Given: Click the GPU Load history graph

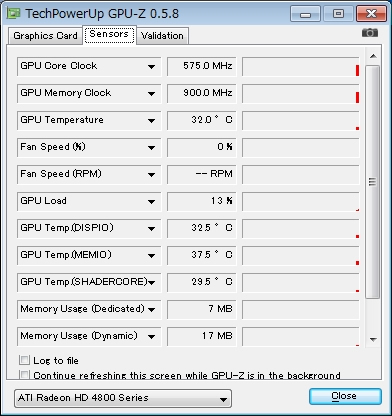Looking at the screenshot, I should pyautogui.click(x=301, y=201).
